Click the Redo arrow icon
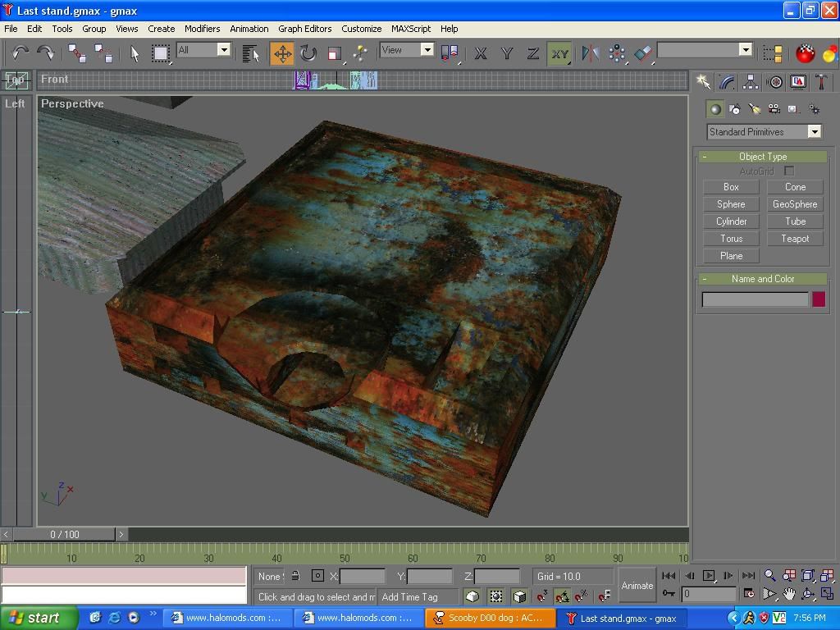The height and width of the screenshot is (630, 840). (x=46, y=52)
